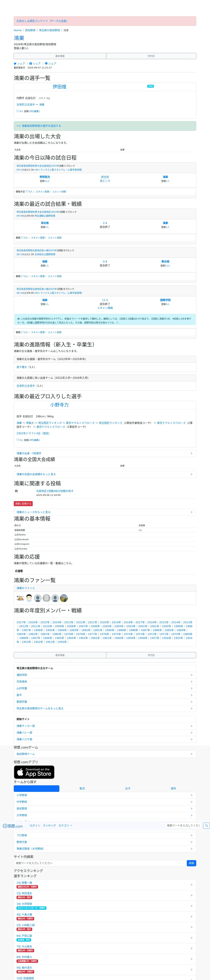Click the navbar search word input
Screen dimensions: 210x980
[x=183, y=825]
